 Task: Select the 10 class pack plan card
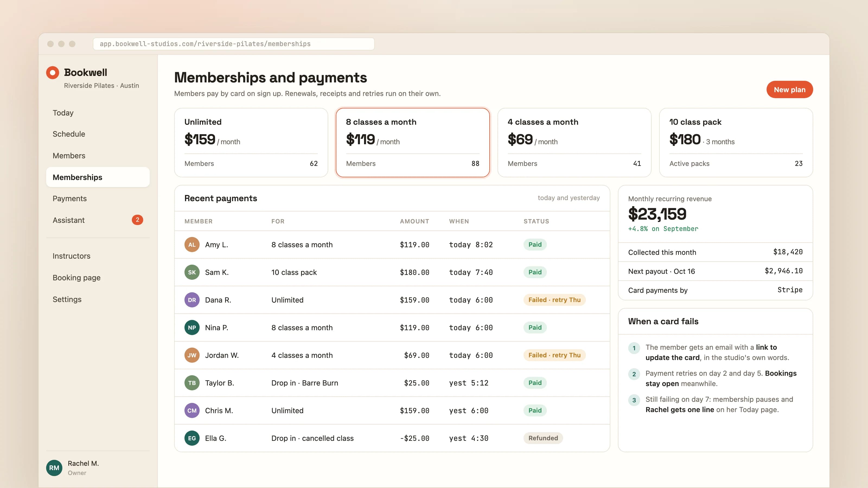736,142
